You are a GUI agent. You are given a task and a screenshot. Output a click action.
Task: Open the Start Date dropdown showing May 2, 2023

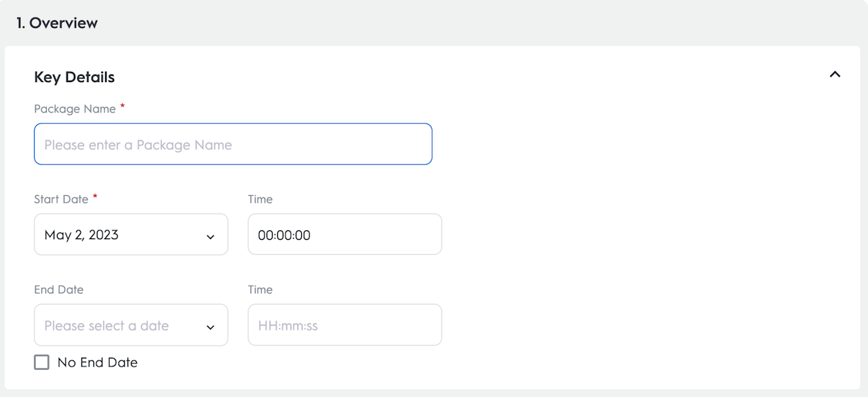pos(122,235)
